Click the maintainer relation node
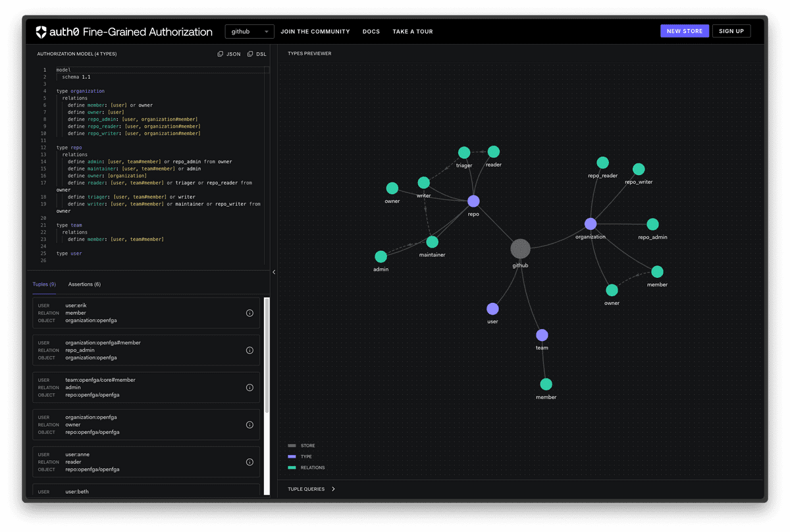This screenshot has width=790, height=532. coord(432,242)
